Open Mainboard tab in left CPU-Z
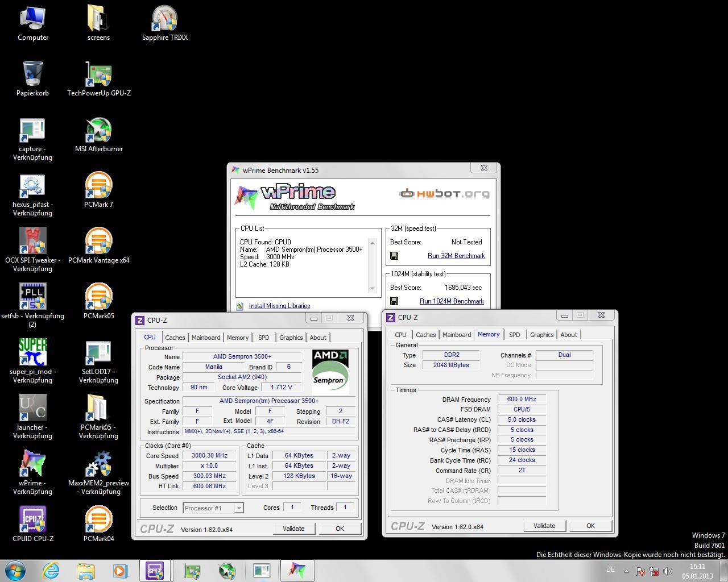Screen dimensions: 728x582 coord(206,338)
